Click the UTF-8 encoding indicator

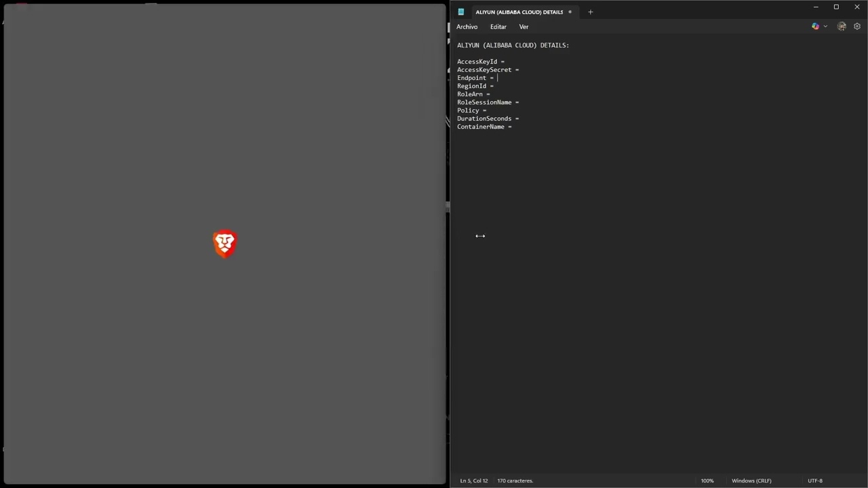tap(815, 481)
